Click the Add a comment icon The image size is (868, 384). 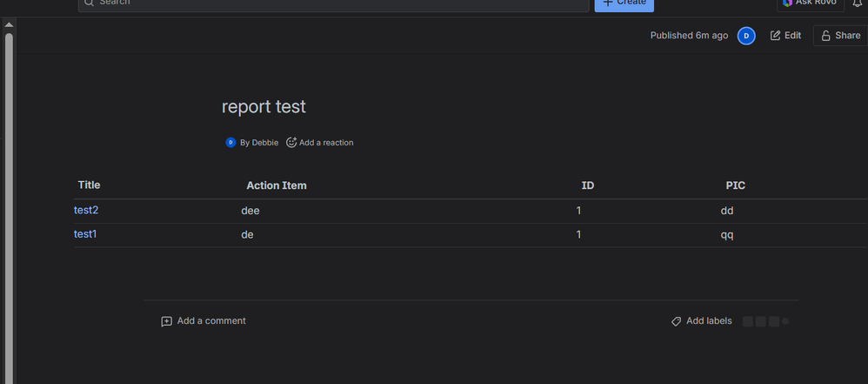(167, 321)
